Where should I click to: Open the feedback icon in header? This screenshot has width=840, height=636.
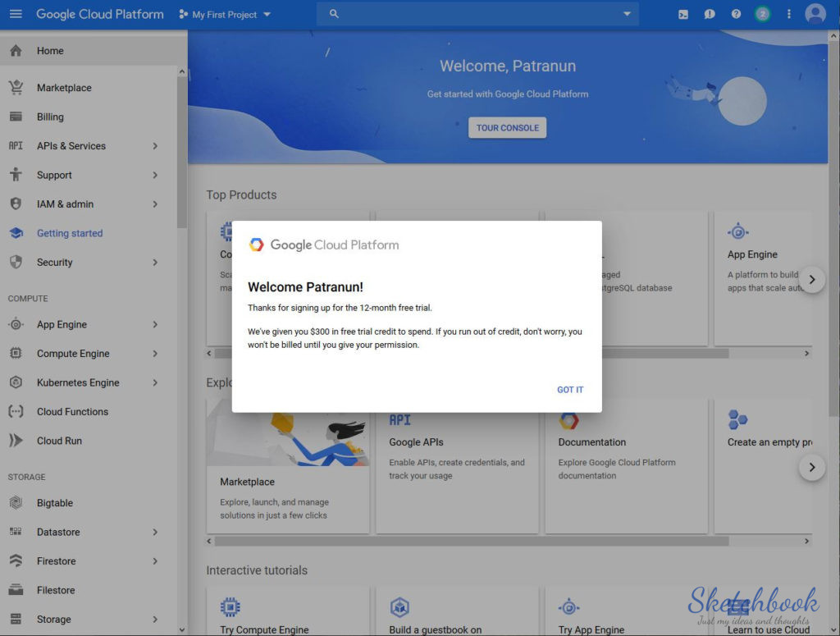pyautogui.click(x=710, y=15)
